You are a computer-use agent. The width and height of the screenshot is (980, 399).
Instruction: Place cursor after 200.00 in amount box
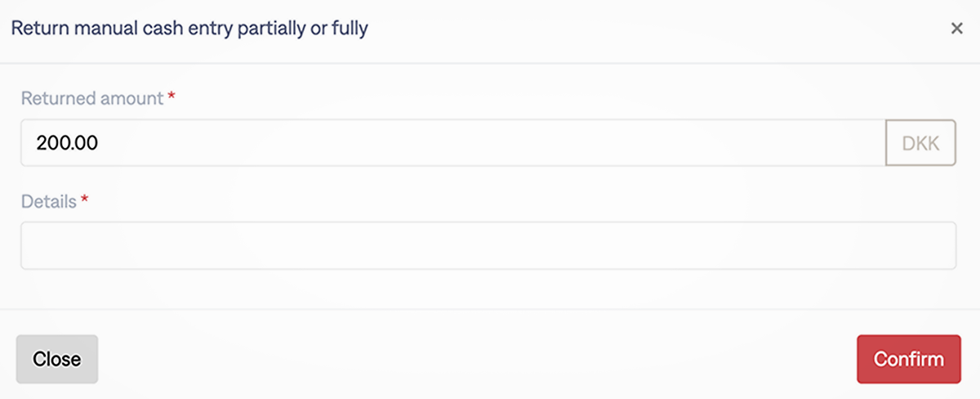click(101, 143)
